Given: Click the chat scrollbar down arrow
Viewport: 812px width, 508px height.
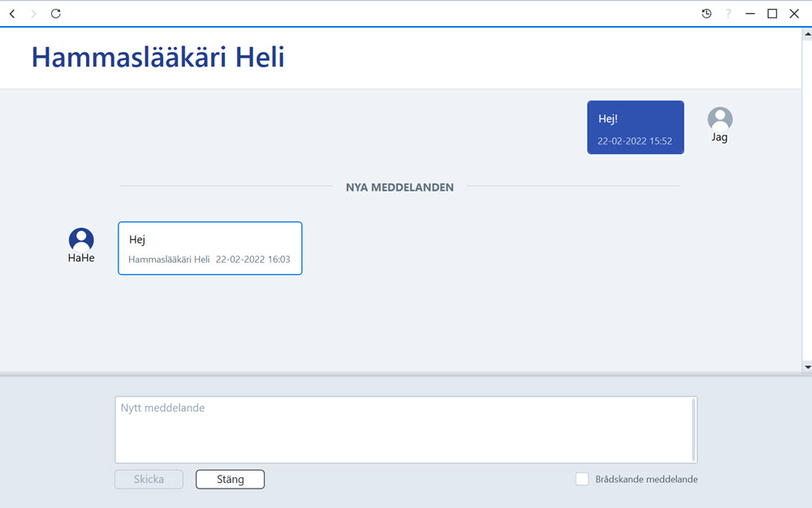Looking at the screenshot, I should tap(807, 368).
